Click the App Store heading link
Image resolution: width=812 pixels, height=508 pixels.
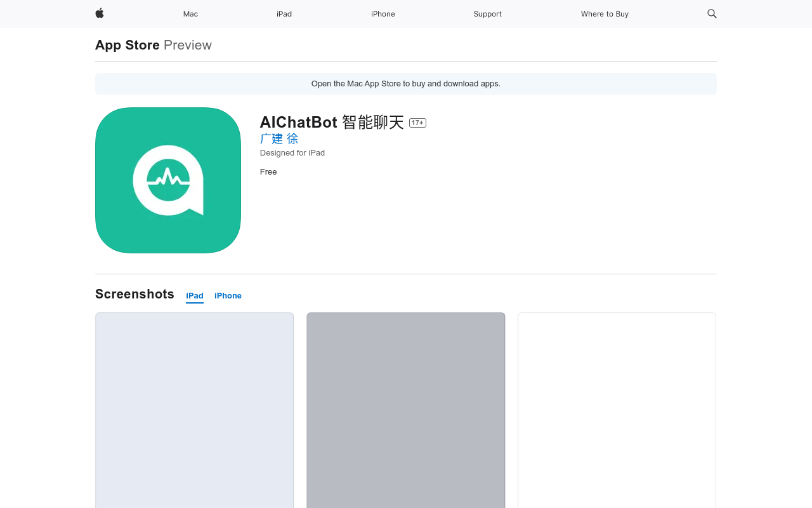pyautogui.click(x=128, y=45)
